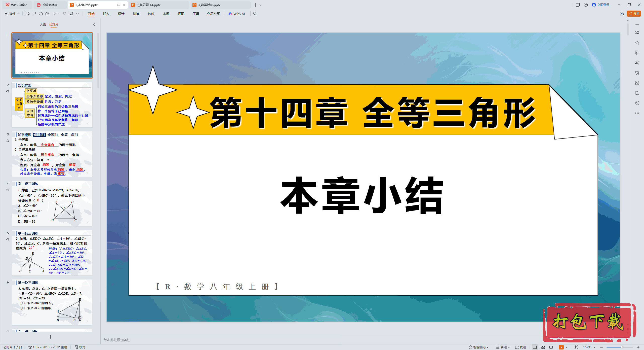Select the notes field 单击此处添加备注
Viewport: 644px width, 350px height.
(117, 340)
